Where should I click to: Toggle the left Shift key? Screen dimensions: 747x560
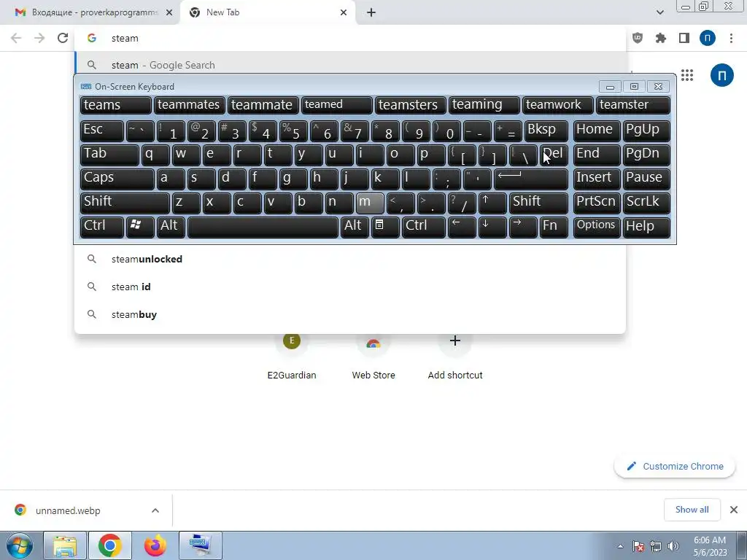[x=125, y=203]
